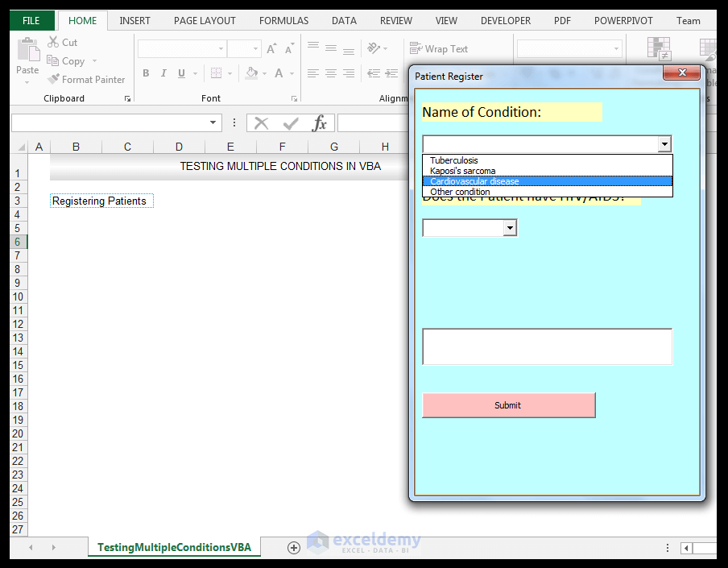Switch to the DEVELOPER tab
The height and width of the screenshot is (568, 728).
click(506, 21)
